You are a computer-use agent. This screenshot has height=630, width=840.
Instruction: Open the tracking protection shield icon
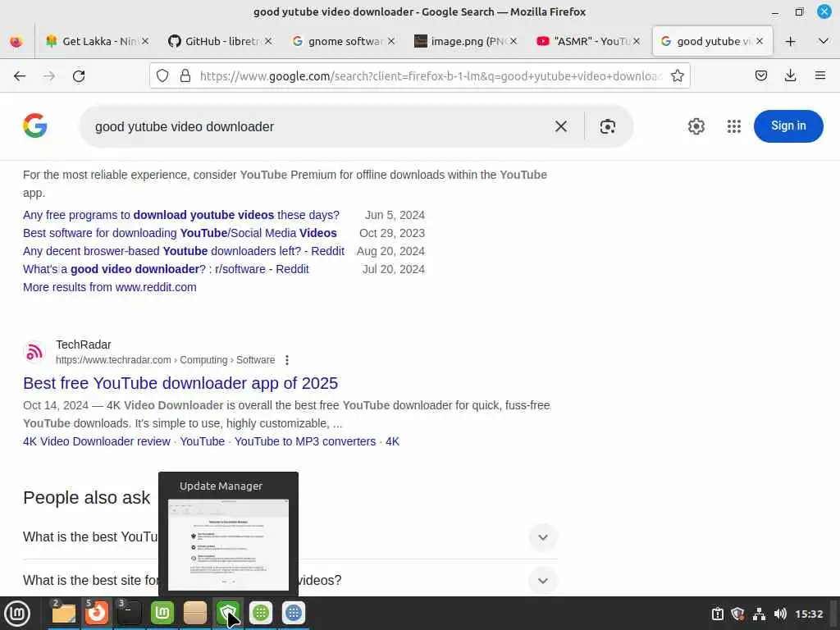click(162, 76)
